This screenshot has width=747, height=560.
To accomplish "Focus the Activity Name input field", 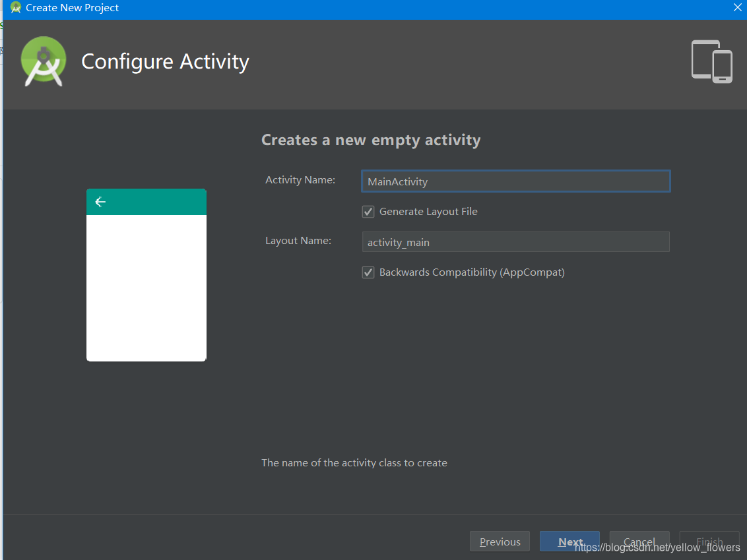I will pos(515,181).
